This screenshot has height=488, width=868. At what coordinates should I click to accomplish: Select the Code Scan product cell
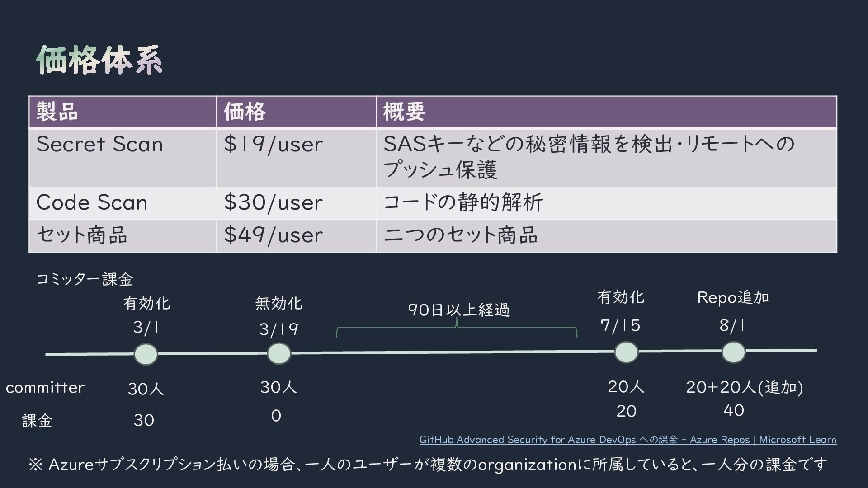(92, 202)
